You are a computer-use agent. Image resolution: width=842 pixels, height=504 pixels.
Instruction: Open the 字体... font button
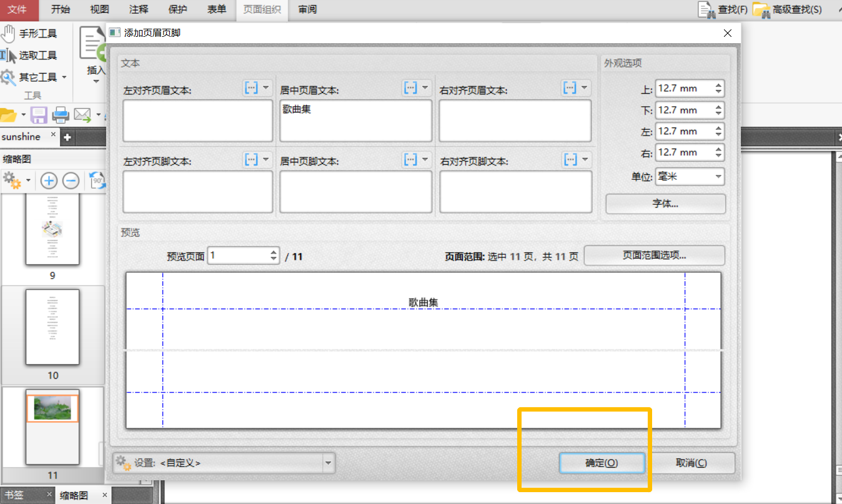pyautogui.click(x=666, y=204)
